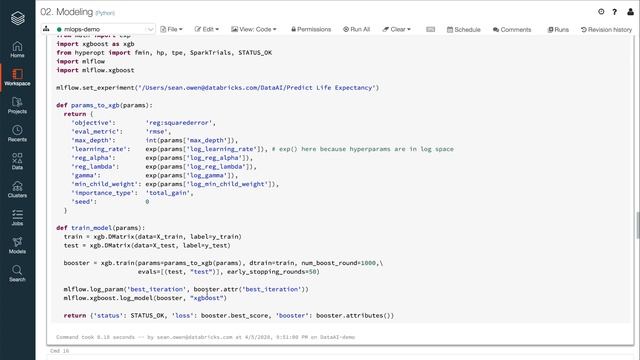This screenshot has width=640, height=360.
Task: Open the Edit menu
Action: [207, 29]
